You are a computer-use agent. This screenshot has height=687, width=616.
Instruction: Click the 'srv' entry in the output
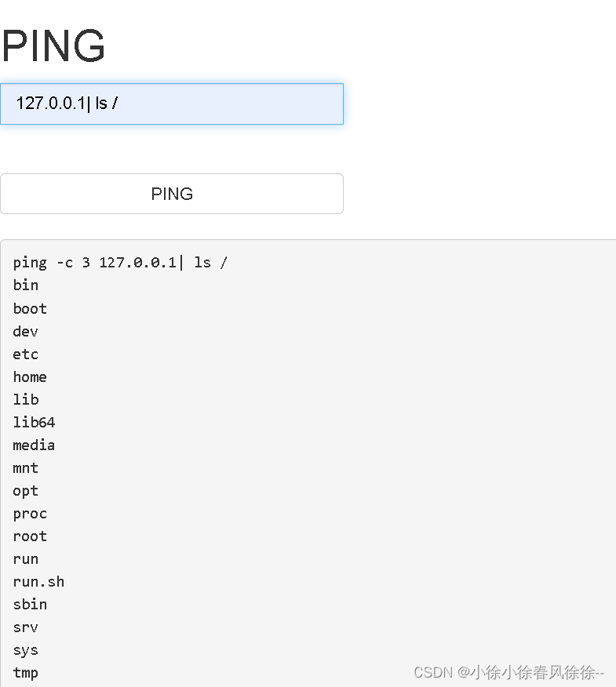tap(25, 627)
